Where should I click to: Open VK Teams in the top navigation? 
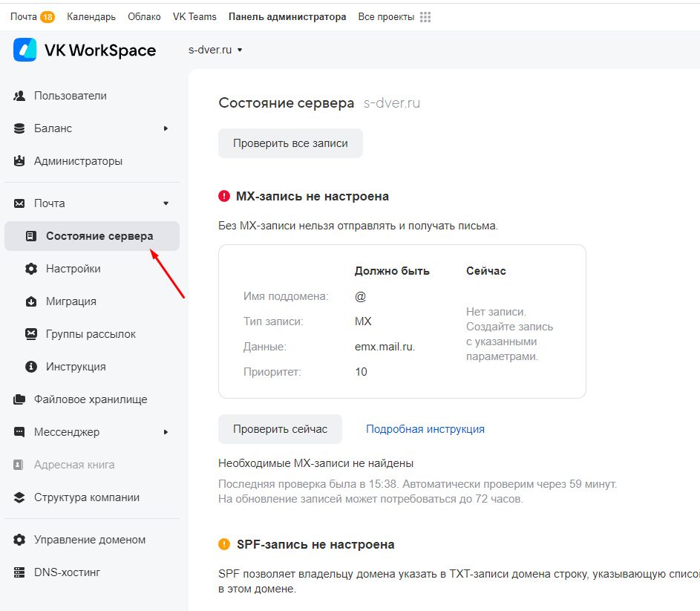click(x=194, y=16)
